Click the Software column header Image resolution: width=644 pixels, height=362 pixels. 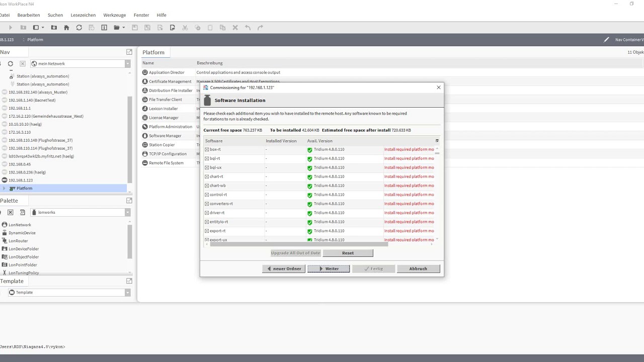click(234, 141)
